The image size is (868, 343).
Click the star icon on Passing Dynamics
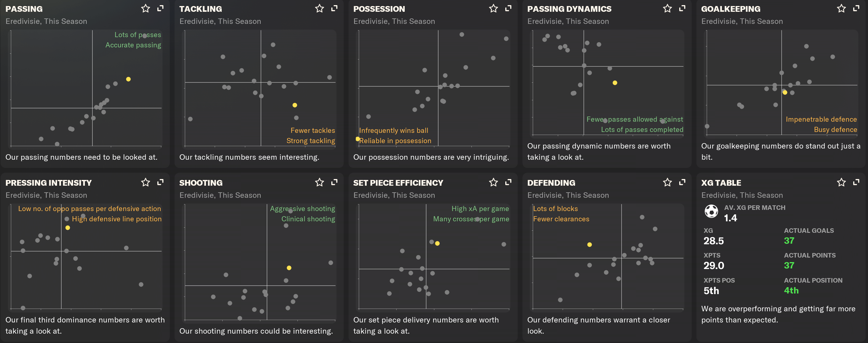(x=667, y=8)
